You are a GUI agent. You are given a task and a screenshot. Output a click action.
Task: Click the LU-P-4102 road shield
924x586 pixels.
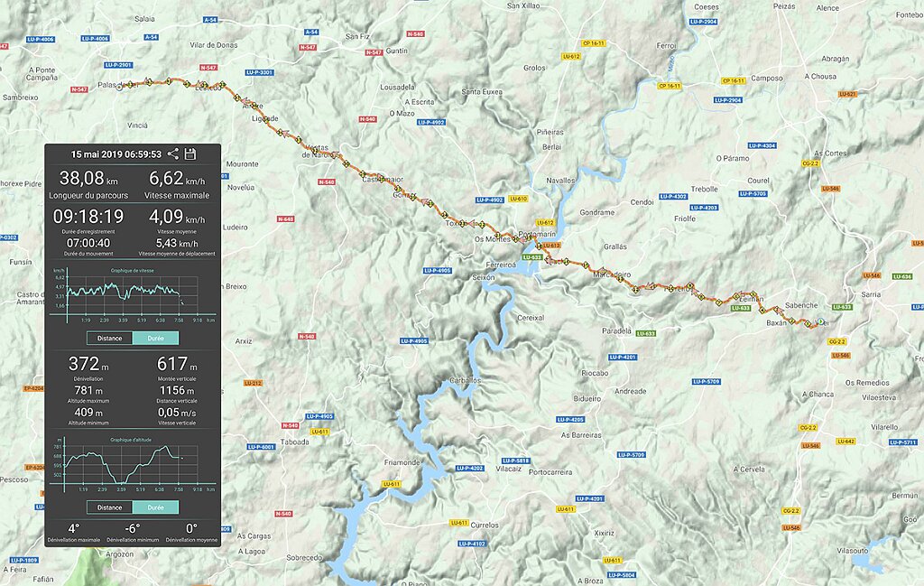tap(472, 544)
